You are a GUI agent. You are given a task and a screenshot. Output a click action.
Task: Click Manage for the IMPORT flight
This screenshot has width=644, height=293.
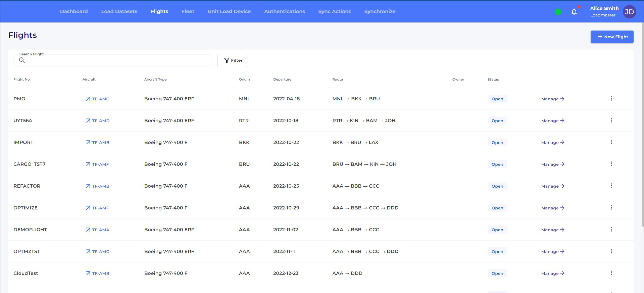tap(553, 143)
